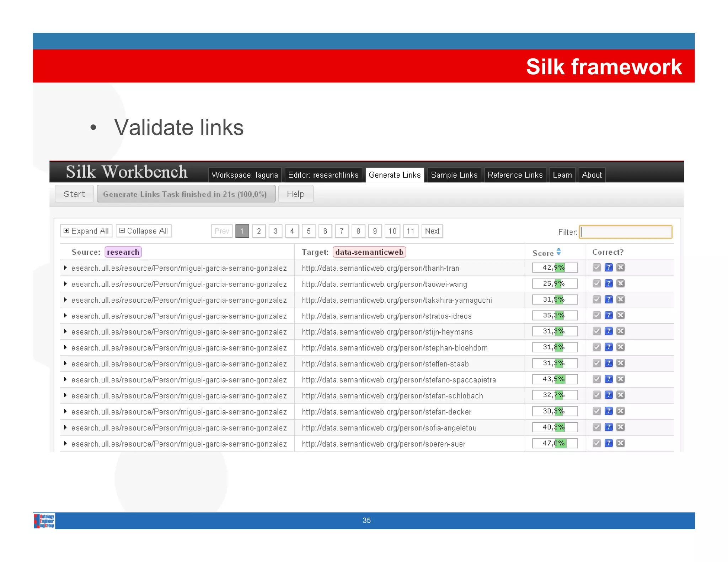The image size is (728, 562).
Task: Decline the soeren-auer link
Action: pos(620,443)
